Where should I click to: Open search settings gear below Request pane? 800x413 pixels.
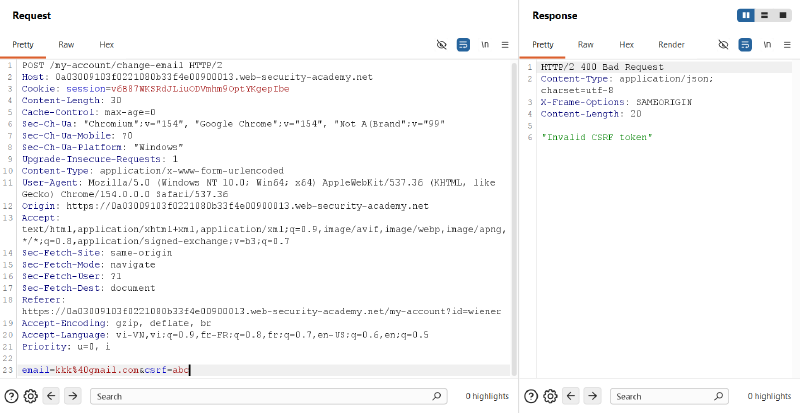(31, 396)
